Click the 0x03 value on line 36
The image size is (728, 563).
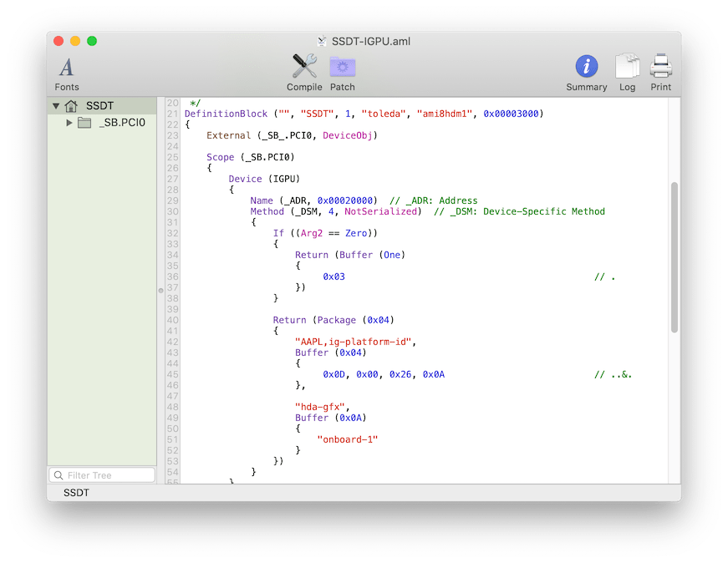point(333,276)
